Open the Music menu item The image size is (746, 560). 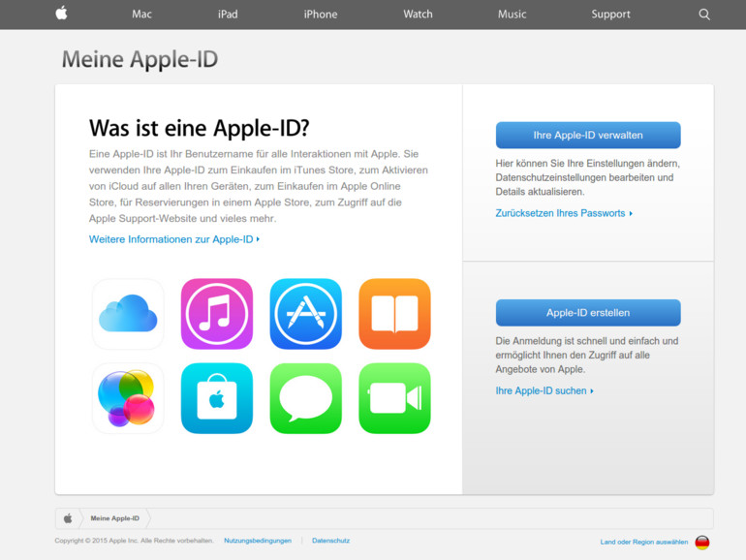point(512,15)
